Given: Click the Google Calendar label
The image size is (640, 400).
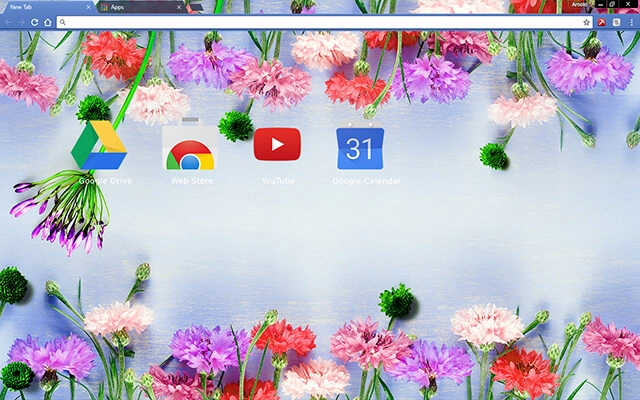Looking at the screenshot, I should [x=366, y=180].
